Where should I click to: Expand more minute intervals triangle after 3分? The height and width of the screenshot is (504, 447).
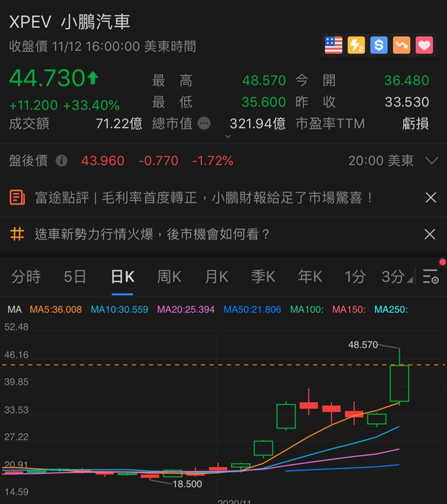pyautogui.click(x=410, y=281)
